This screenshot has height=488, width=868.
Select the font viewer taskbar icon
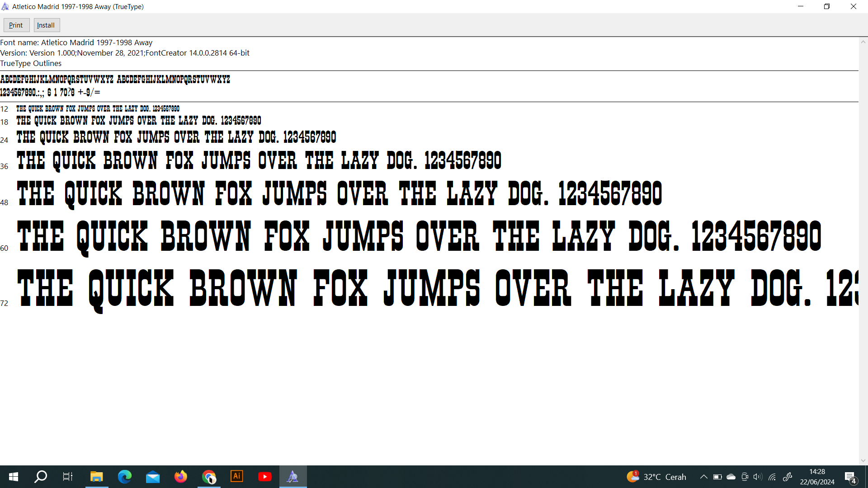pos(293,477)
